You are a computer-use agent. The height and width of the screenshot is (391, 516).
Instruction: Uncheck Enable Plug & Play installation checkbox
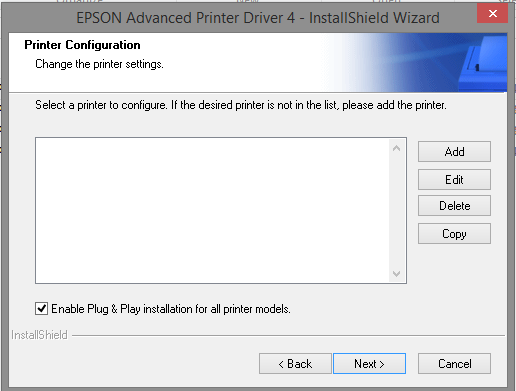(x=41, y=309)
